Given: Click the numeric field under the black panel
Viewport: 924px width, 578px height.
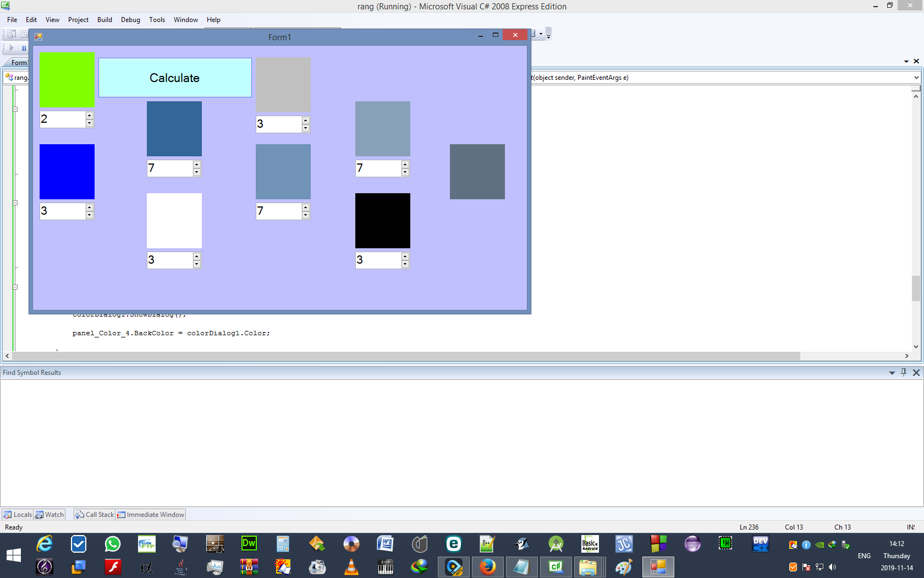Looking at the screenshot, I should 378,260.
